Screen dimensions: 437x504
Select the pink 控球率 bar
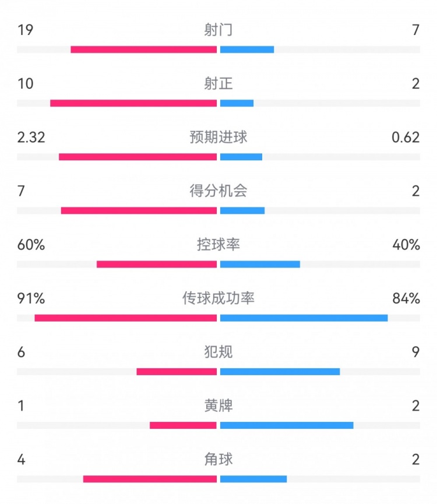(x=157, y=265)
